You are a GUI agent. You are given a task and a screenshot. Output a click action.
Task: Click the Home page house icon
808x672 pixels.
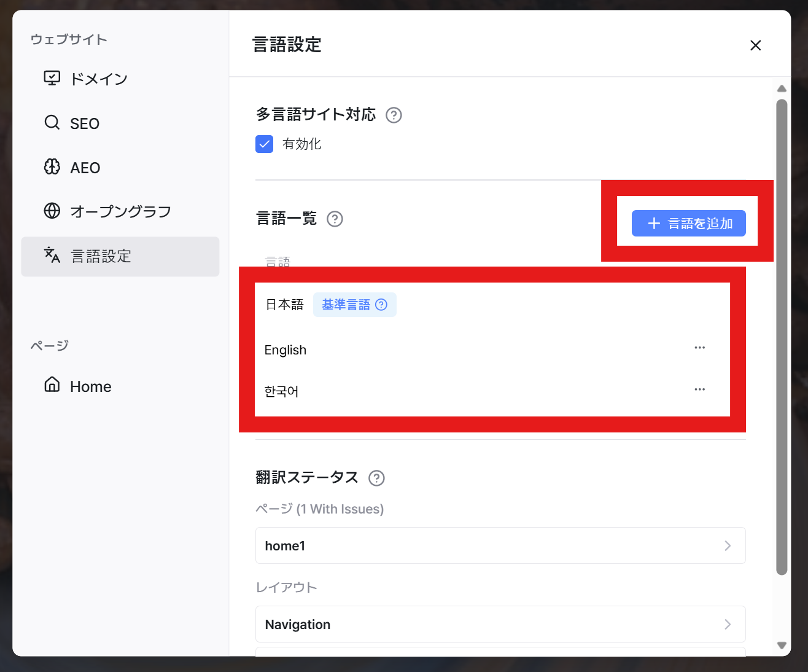[x=52, y=385]
